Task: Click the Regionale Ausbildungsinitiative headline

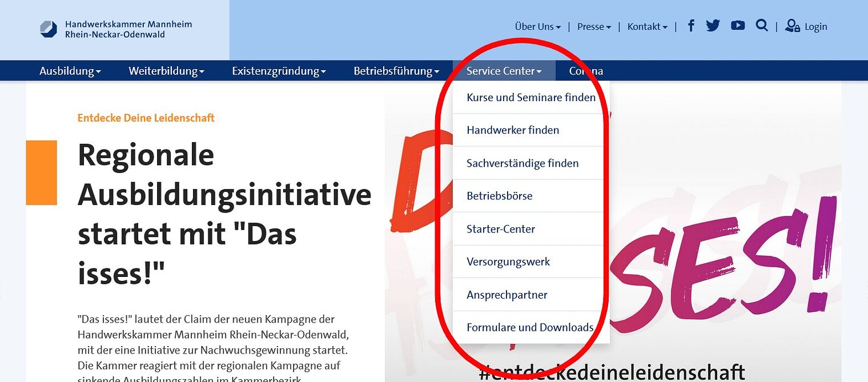Action: [224, 214]
